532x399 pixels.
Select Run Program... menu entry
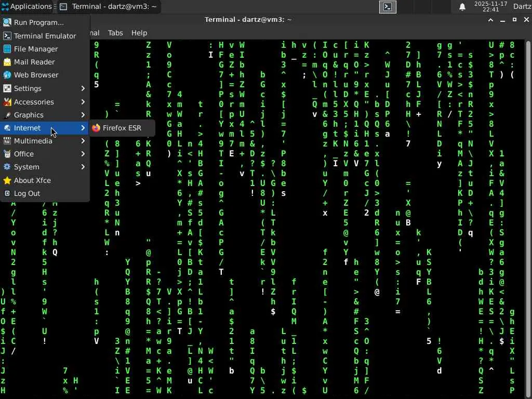click(45, 22)
